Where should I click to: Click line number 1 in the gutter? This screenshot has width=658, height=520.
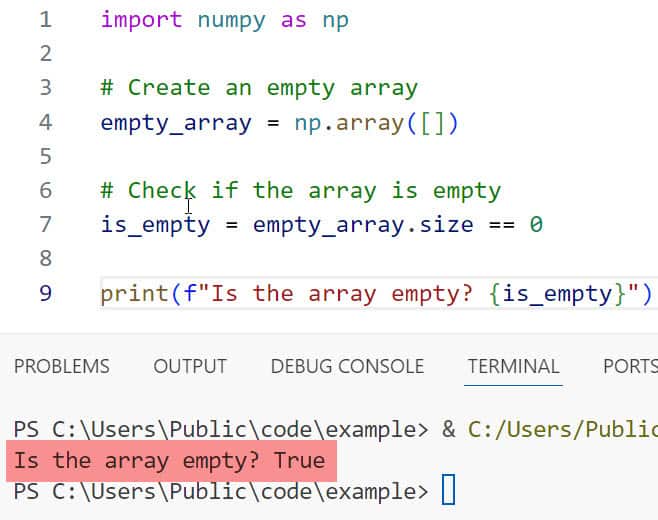pyautogui.click(x=47, y=20)
